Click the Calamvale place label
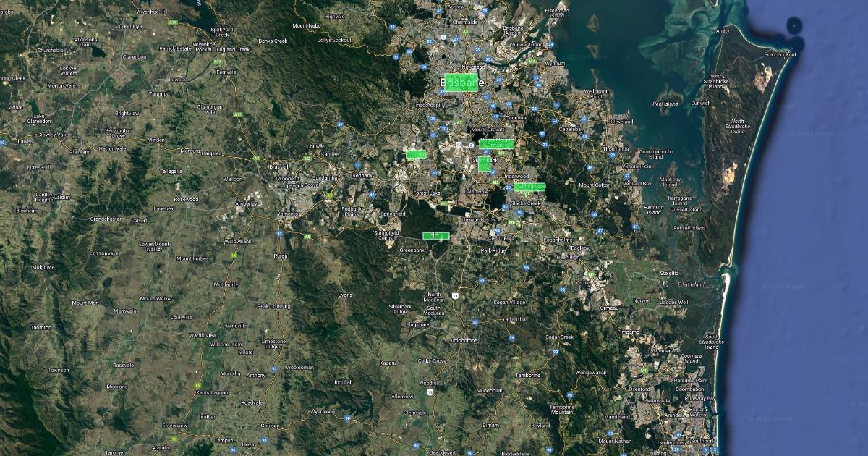 pyautogui.click(x=477, y=191)
